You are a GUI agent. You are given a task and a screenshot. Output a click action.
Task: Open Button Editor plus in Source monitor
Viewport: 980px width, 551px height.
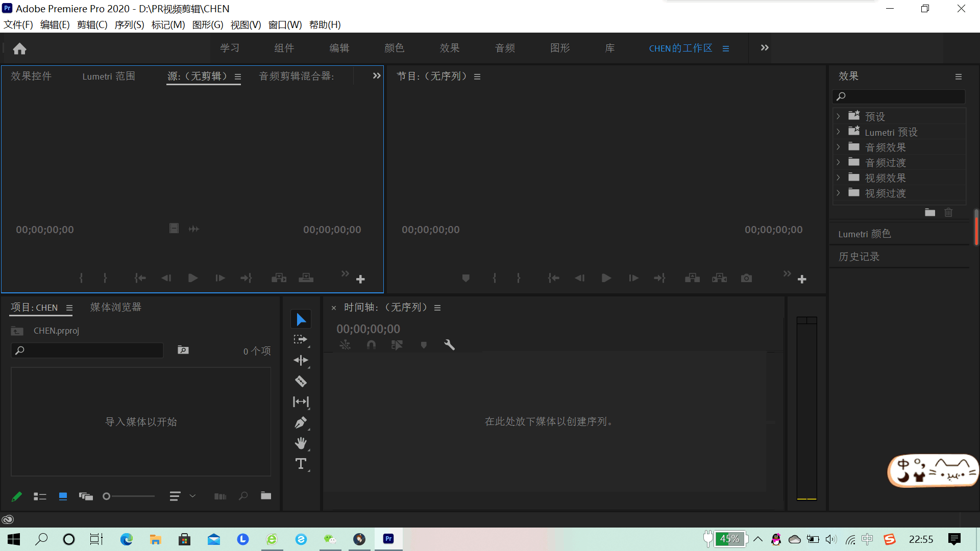click(360, 280)
